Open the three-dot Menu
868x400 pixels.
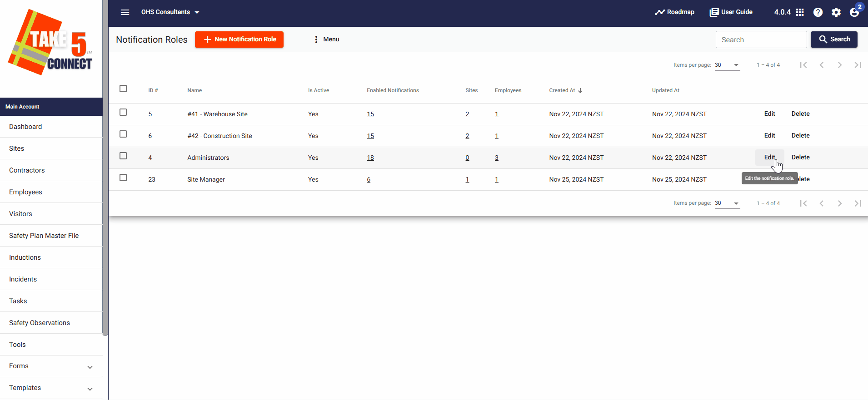coord(326,40)
